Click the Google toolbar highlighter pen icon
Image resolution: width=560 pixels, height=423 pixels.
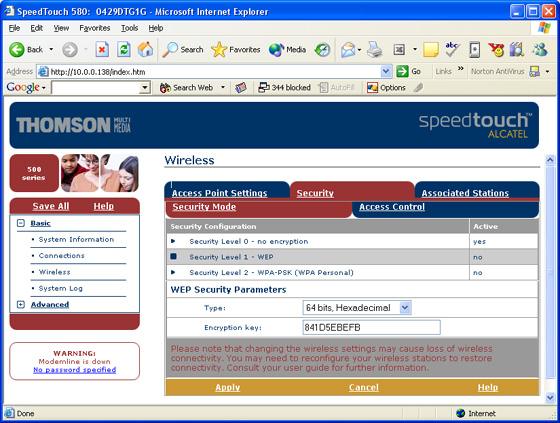(419, 88)
